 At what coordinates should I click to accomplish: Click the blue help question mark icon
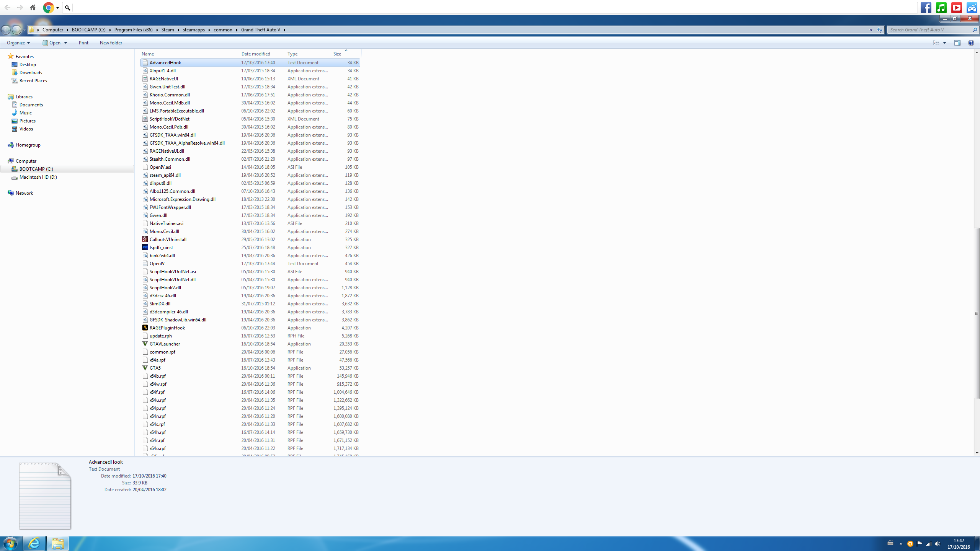(x=971, y=43)
